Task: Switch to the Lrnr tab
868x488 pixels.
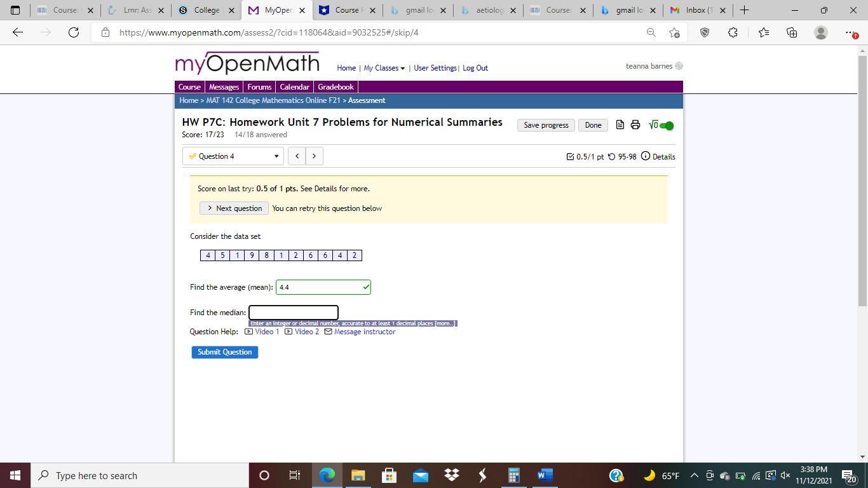Action: point(135,10)
